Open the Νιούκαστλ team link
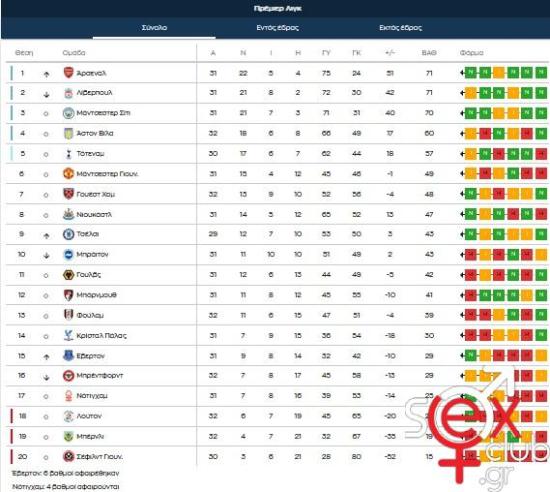The image size is (550, 492). [94, 214]
